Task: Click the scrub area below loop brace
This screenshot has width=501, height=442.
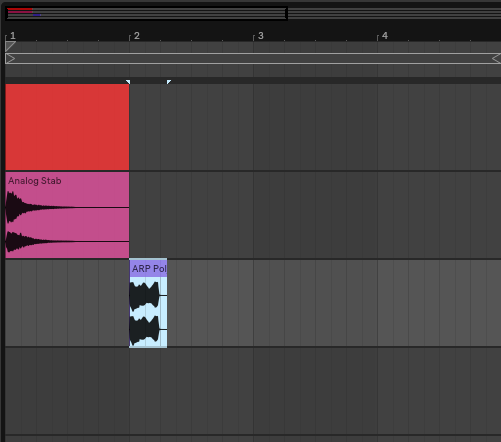Action: click(x=253, y=71)
